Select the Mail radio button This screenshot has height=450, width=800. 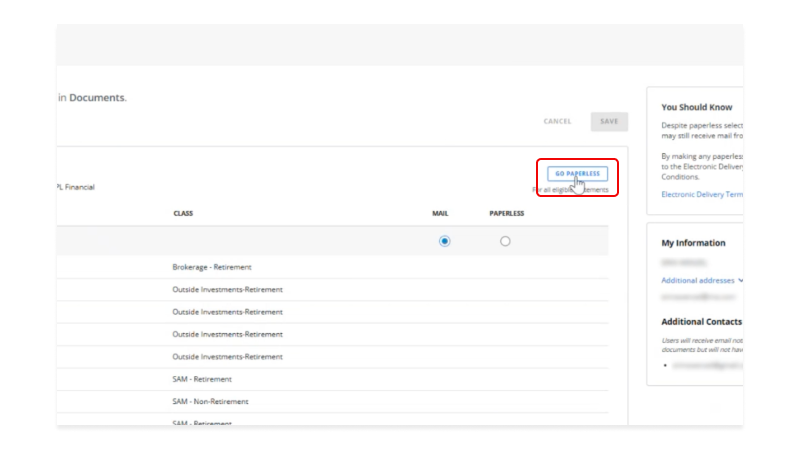click(x=444, y=241)
